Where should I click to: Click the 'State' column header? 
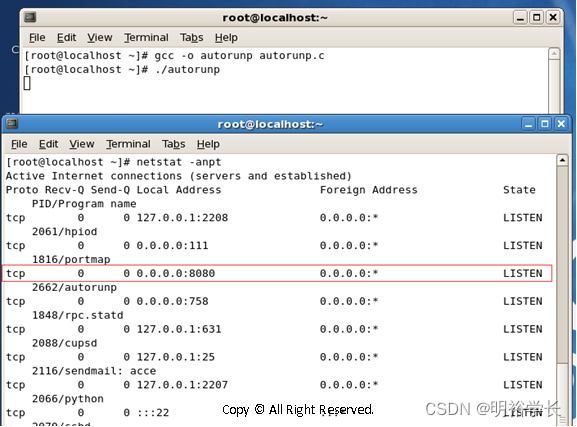(519, 190)
